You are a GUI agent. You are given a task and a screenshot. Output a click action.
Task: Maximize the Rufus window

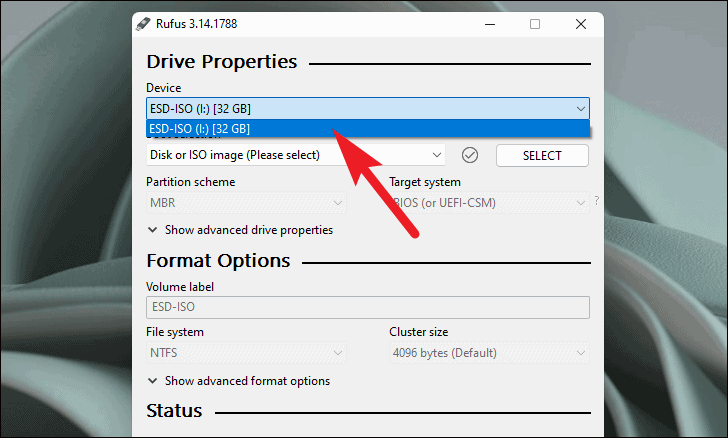tap(535, 24)
